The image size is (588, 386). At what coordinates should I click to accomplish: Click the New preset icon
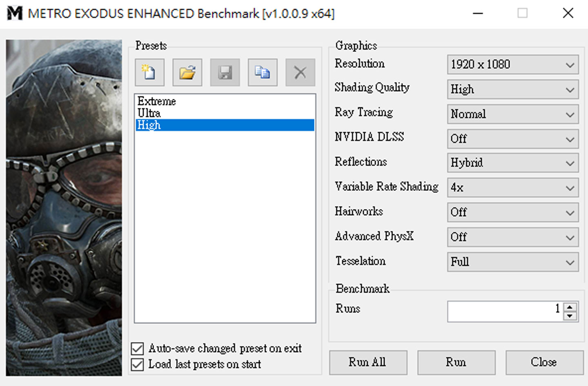[x=149, y=73]
